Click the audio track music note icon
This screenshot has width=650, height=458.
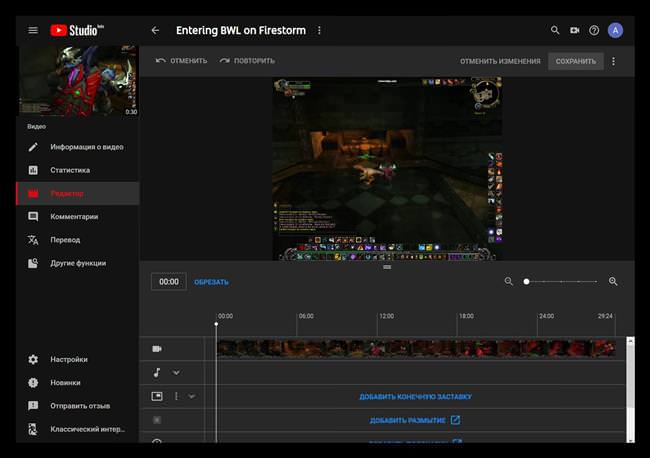point(157,373)
